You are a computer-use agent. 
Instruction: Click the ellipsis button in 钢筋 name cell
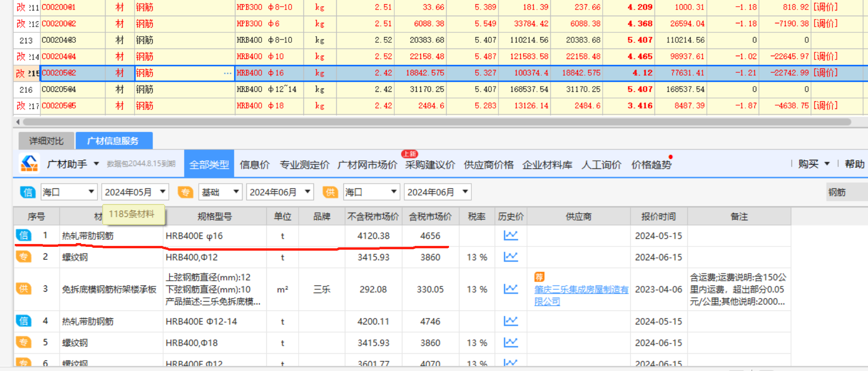tap(228, 73)
